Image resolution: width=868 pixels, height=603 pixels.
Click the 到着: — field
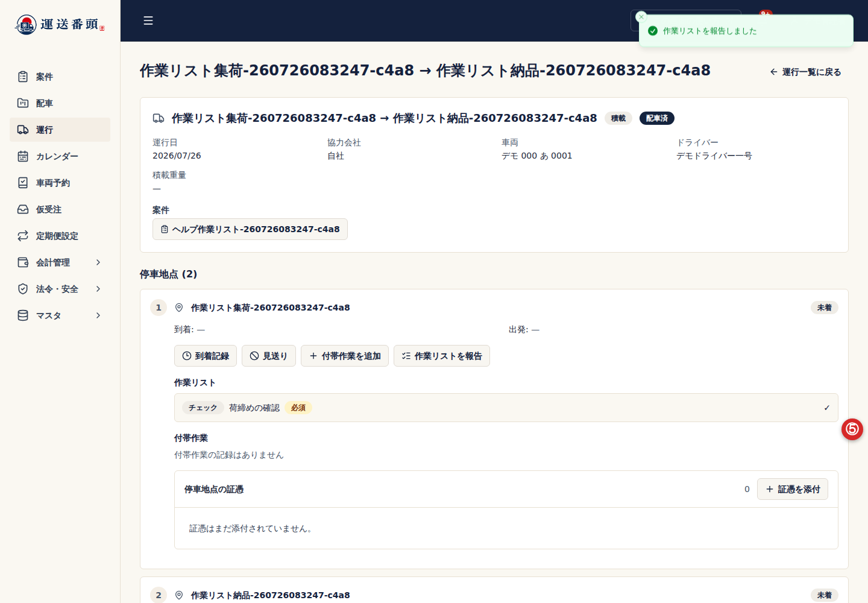pos(190,329)
